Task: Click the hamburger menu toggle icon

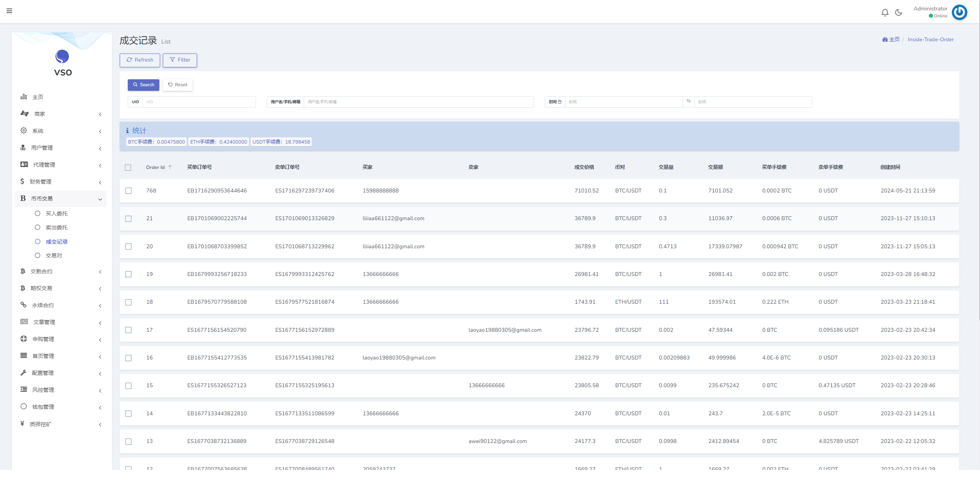Action: coord(9,11)
